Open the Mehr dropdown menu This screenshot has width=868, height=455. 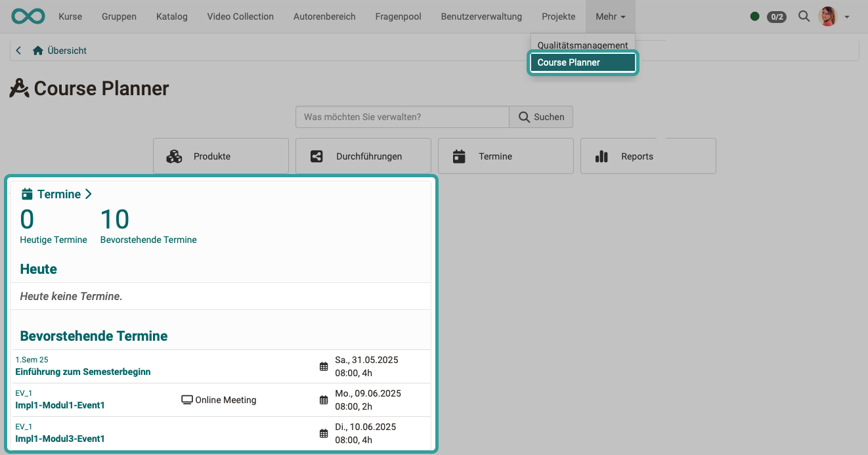click(610, 16)
